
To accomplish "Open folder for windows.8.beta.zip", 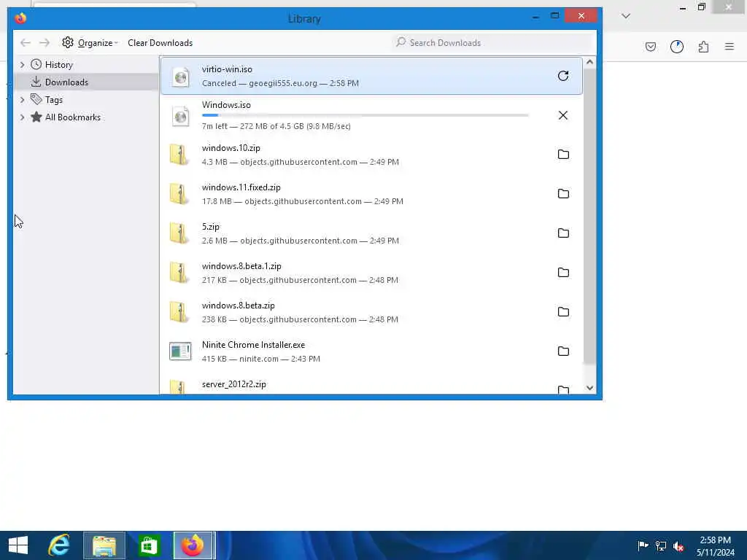I will click(x=563, y=312).
